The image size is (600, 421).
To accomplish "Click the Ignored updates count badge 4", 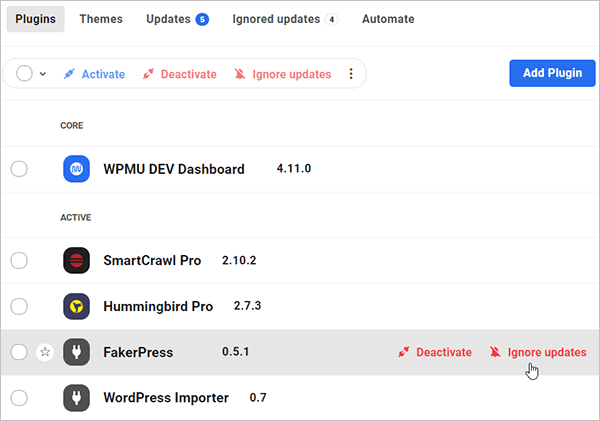I will pos(332,19).
